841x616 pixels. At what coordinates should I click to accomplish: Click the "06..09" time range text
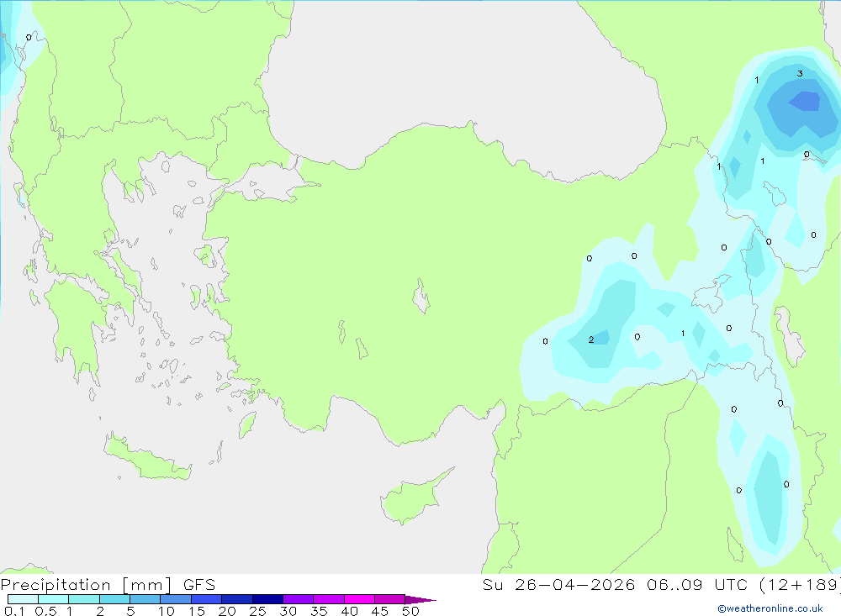674,584
